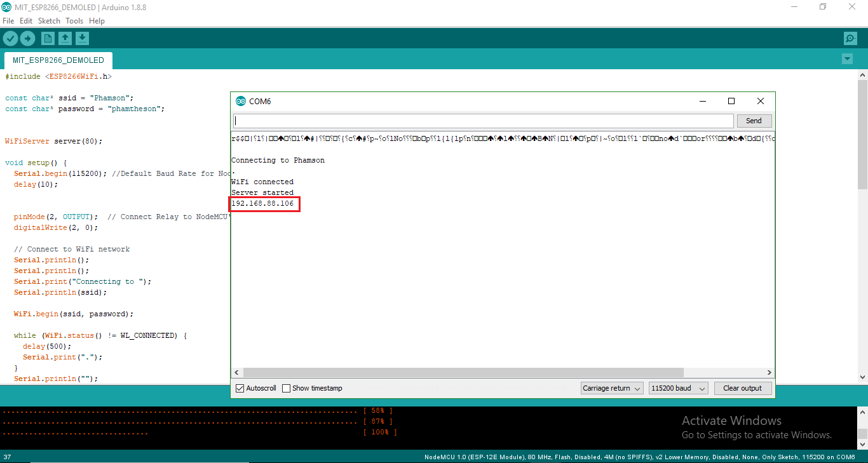Viewport: 868px width, 463px height.
Task: Open the Carriage return line ending dropdown
Action: 612,388
